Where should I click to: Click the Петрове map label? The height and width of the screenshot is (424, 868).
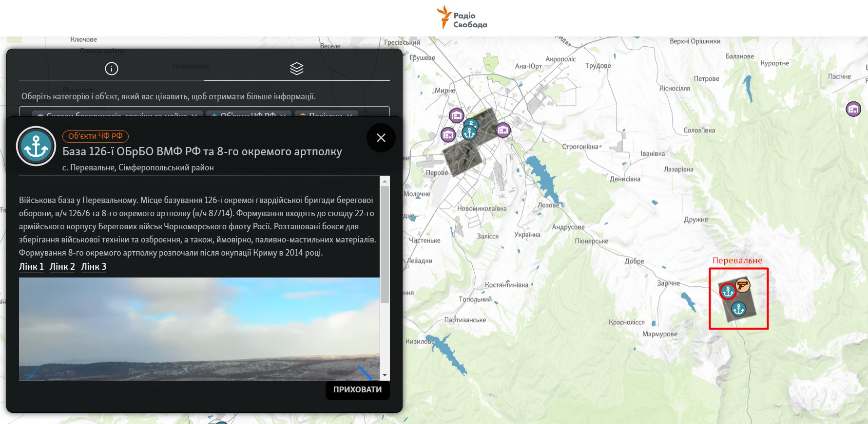(x=707, y=79)
